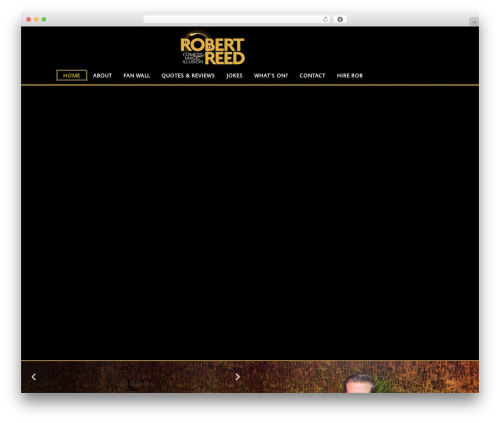Viewport: 500px width, 423px height.
Task: Open the downloads button beside address bar
Action: pyautogui.click(x=340, y=19)
